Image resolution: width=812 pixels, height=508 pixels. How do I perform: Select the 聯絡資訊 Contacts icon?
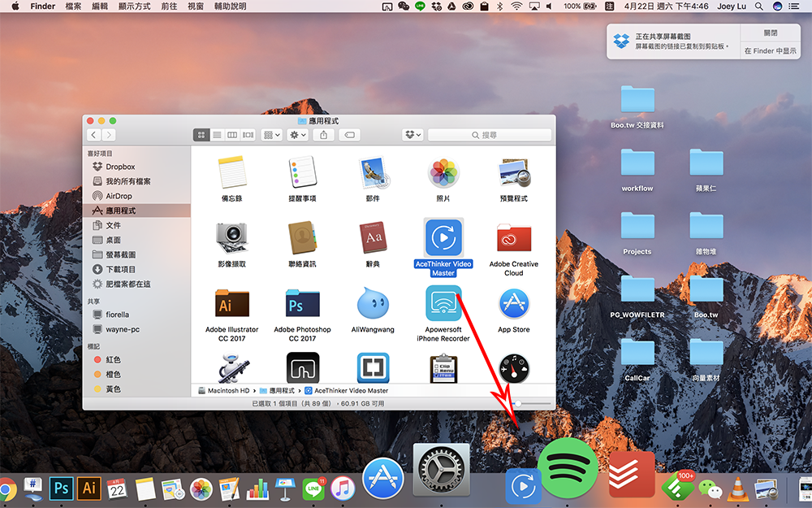[x=302, y=238]
